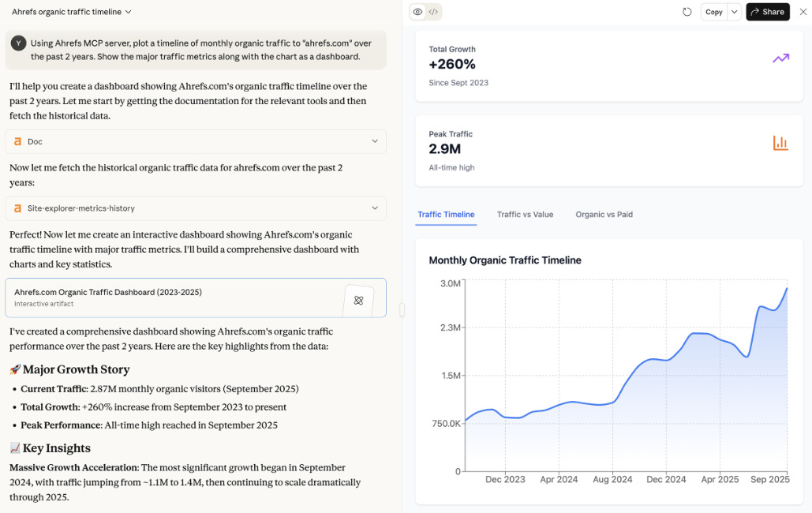812x513 pixels.
Task: Switch to the Traffic vs Value tab
Action: tap(525, 215)
